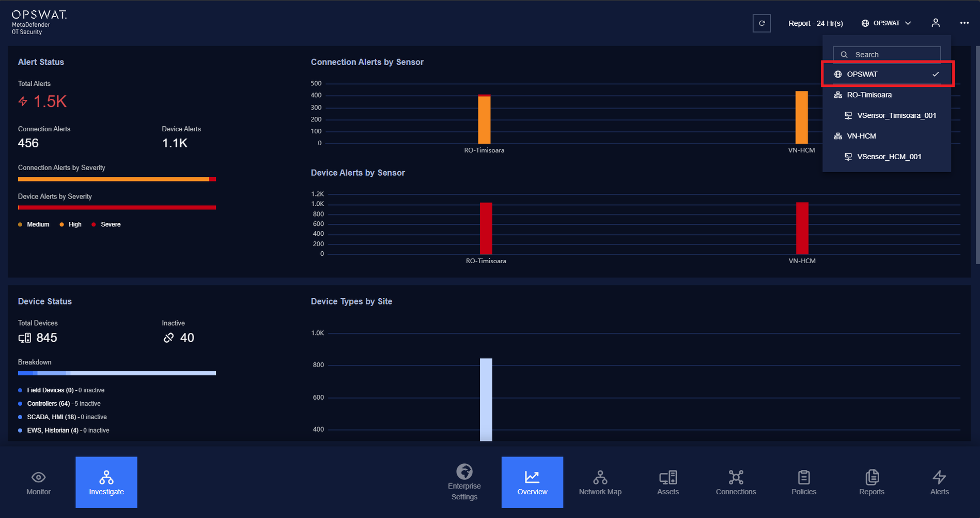Open the Reports page

(x=872, y=482)
